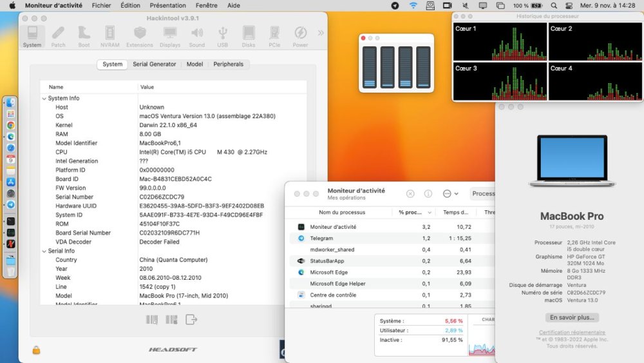
Task: Open System Settings from the Dock
Action: [x=11, y=193]
